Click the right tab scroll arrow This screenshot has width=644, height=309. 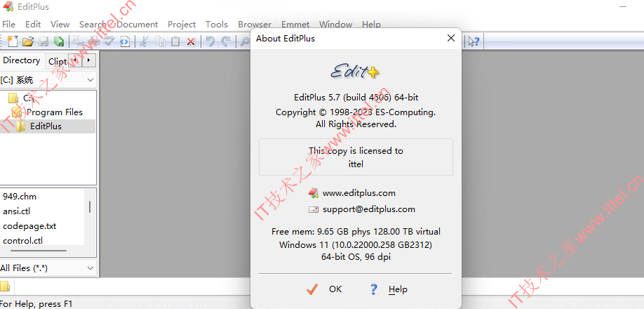coord(89,60)
